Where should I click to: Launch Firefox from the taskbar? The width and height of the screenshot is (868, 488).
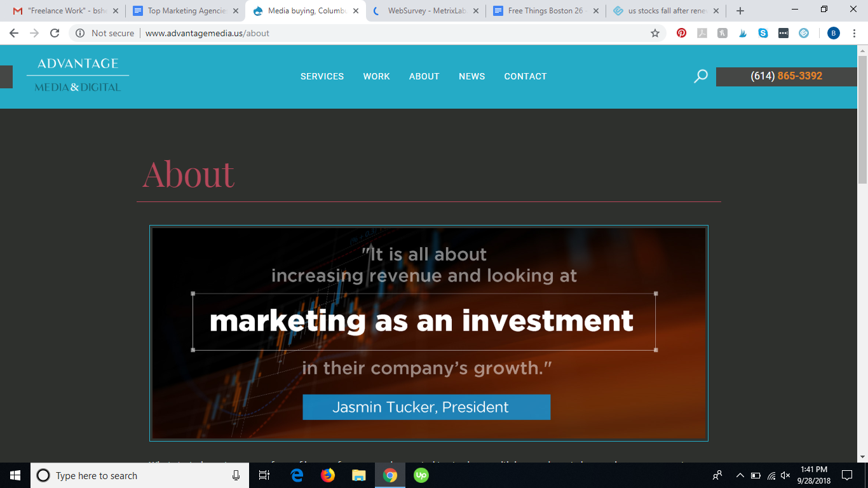(328, 475)
